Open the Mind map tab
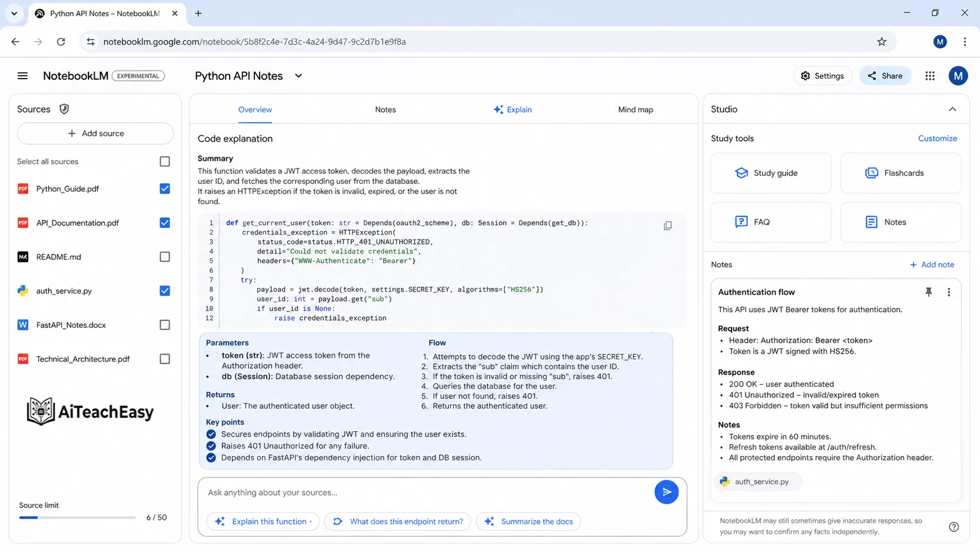 [x=635, y=110]
